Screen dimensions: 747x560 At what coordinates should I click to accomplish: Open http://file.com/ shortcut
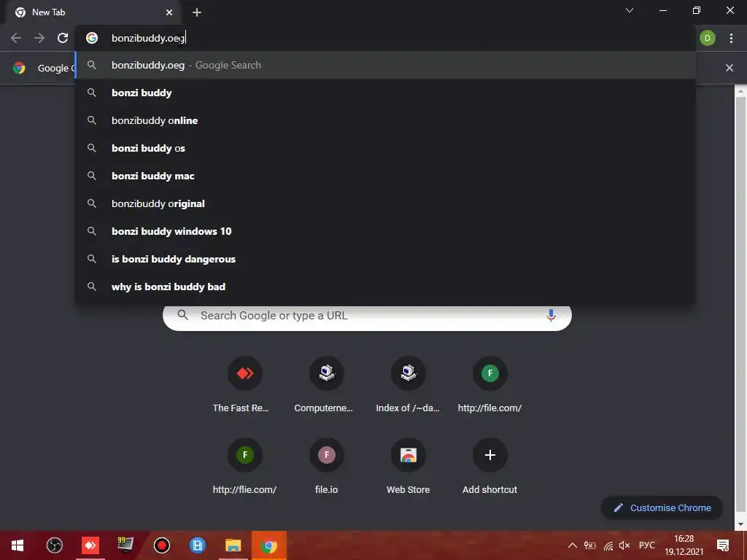tap(489, 384)
